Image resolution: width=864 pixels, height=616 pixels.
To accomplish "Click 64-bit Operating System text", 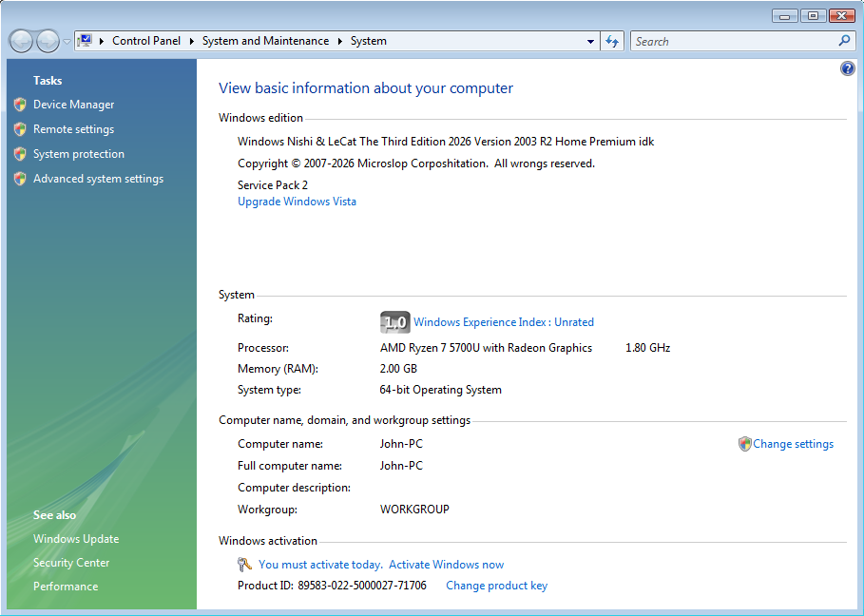I will click(x=440, y=390).
